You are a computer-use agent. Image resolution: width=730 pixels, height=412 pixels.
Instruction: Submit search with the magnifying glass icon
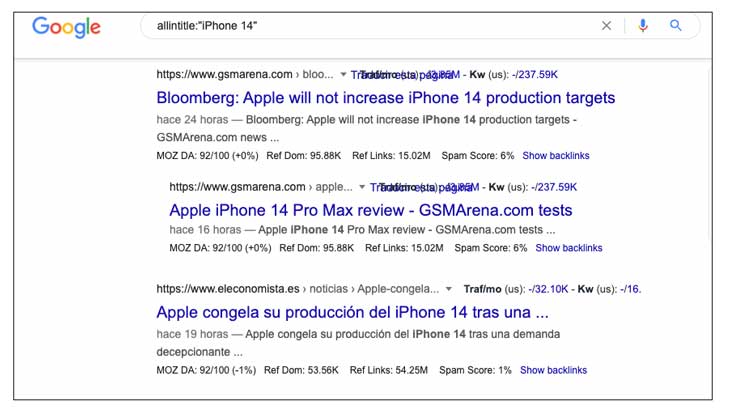click(x=676, y=26)
